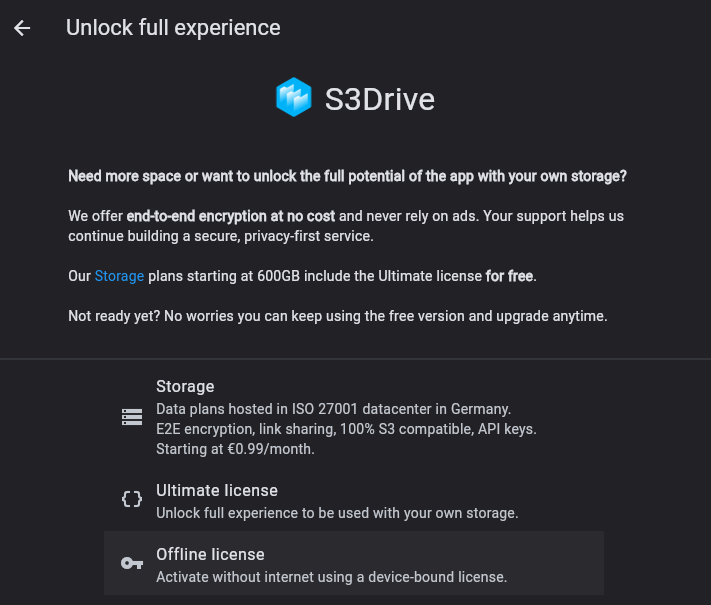
Task: Click the "Not ready yet?" sentence
Action: pos(337,316)
